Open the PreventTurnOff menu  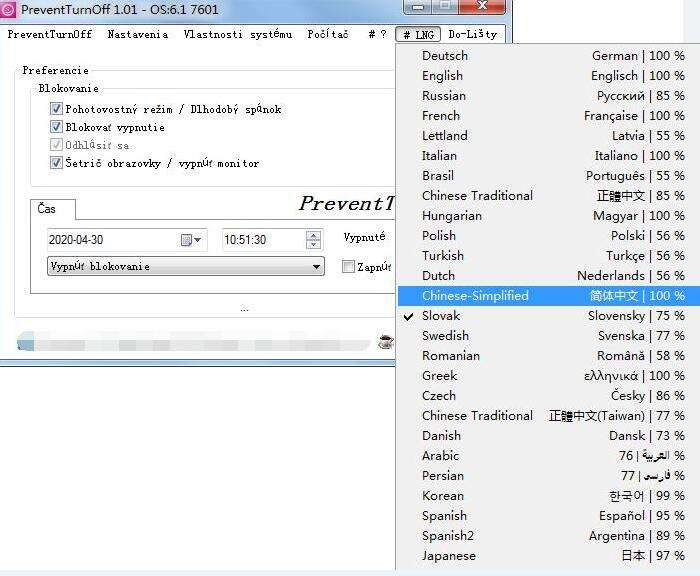[x=50, y=34]
